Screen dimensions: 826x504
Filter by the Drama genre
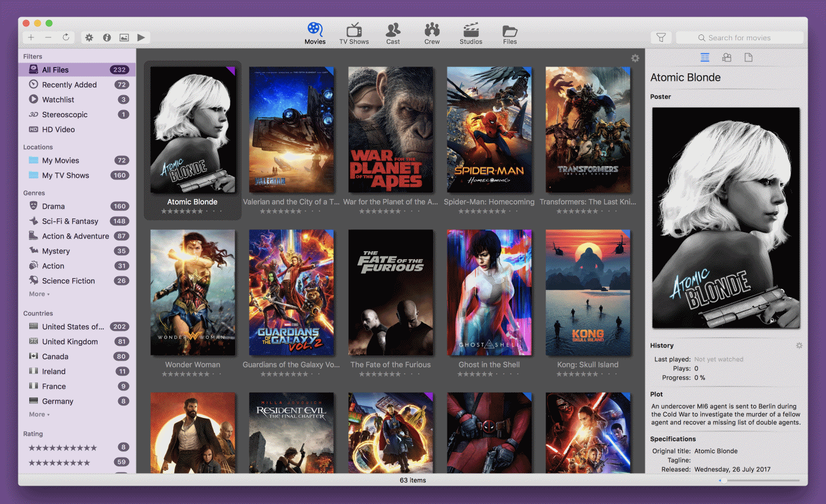pyautogui.click(x=77, y=206)
